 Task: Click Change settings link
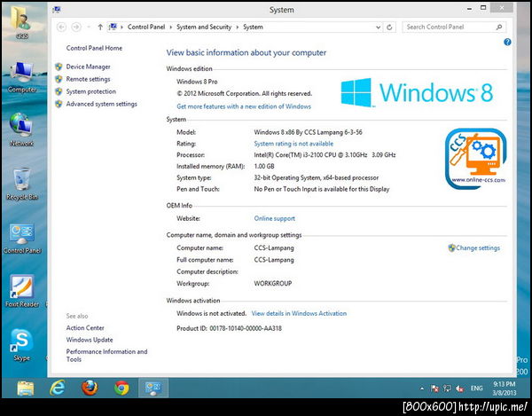[x=478, y=248]
